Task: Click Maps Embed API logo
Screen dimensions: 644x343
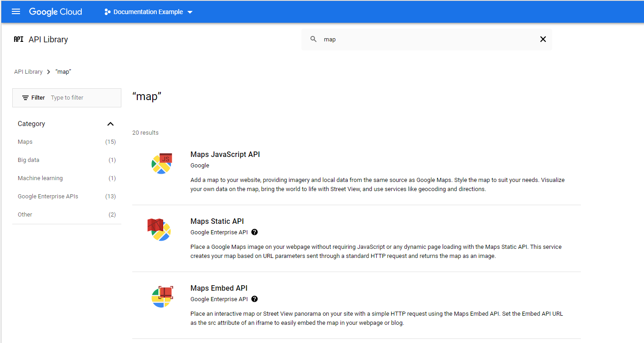Action: (162, 297)
